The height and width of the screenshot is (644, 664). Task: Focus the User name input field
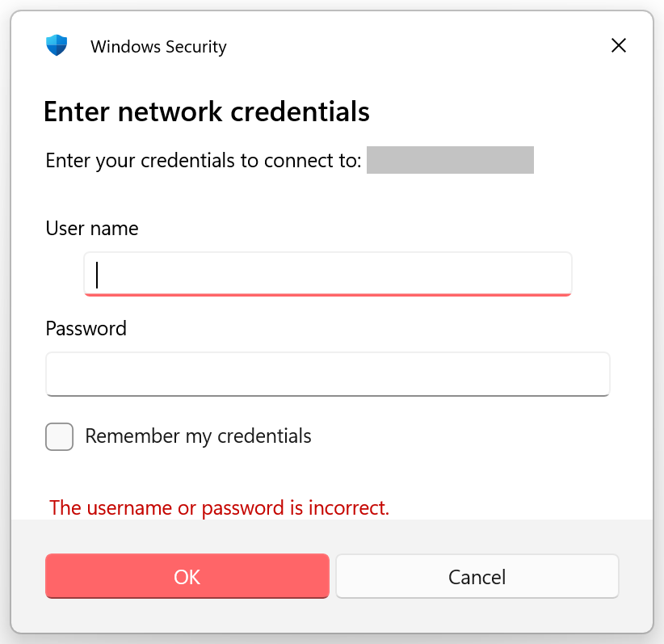tap(328, 274)
